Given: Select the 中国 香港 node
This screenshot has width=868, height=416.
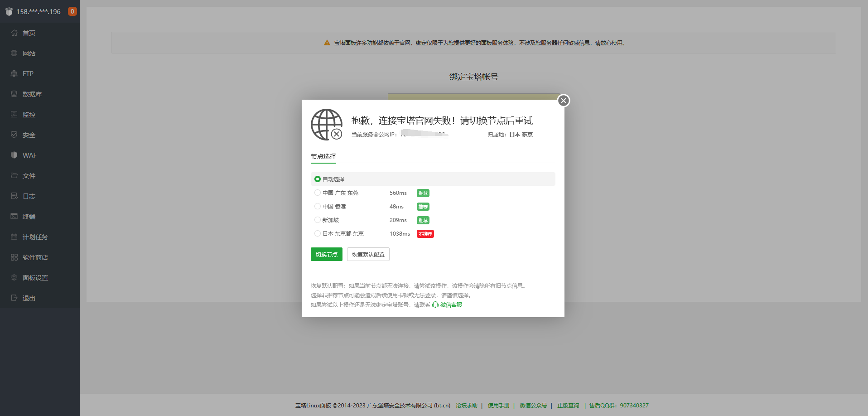Looking at the screenshot, I should click(x=318, y=206).
